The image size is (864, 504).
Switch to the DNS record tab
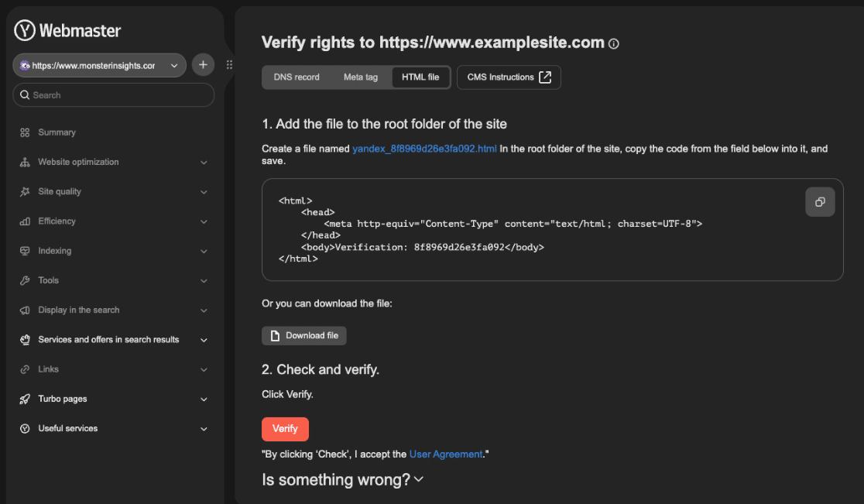click(x=295, y=77)
